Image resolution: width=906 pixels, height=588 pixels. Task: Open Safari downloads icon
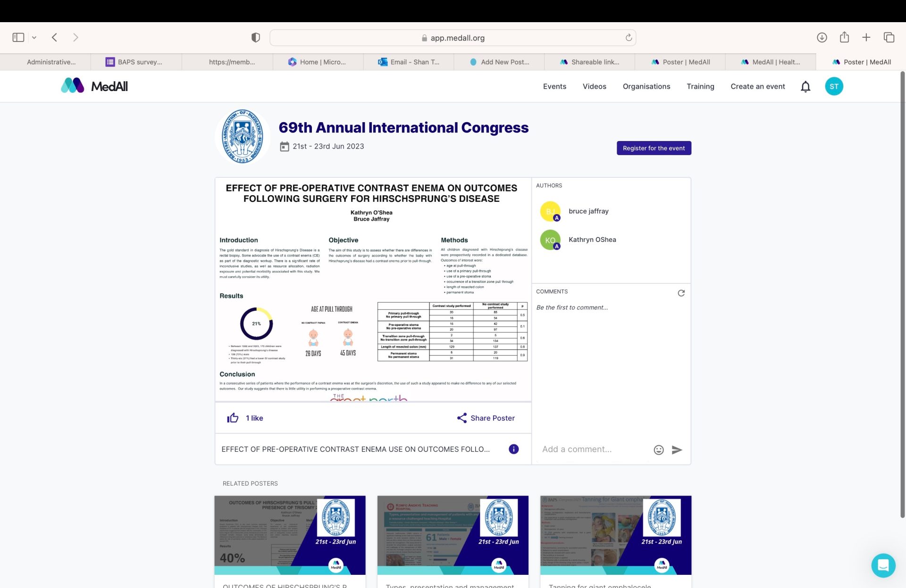(822, 38)
